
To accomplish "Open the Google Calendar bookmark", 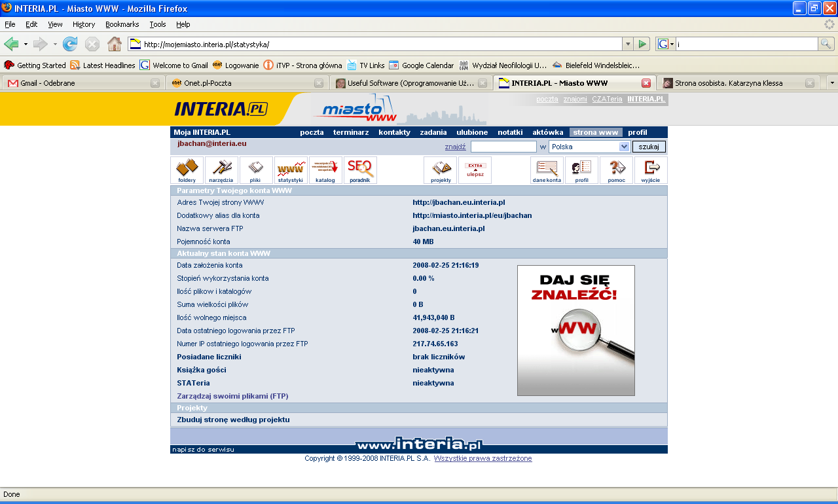I will click(421, 65).
